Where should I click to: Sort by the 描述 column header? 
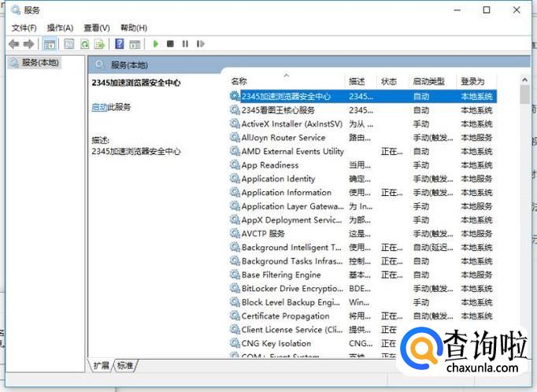(x=361, y=81)
